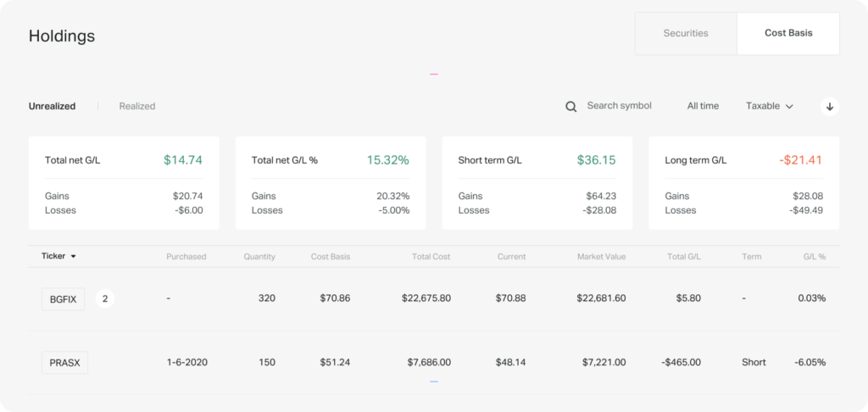Sort by the Ticker column arrow
The width and height of the screenshot is (868, 412).
tap(74, 256)
